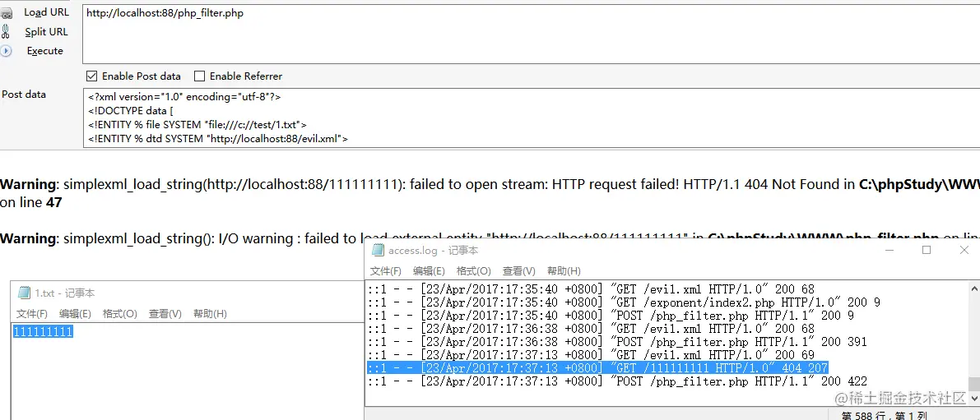Click the ENTITY % dtd SYSTEM line
980x420 pixels.
tap(217, 139)
